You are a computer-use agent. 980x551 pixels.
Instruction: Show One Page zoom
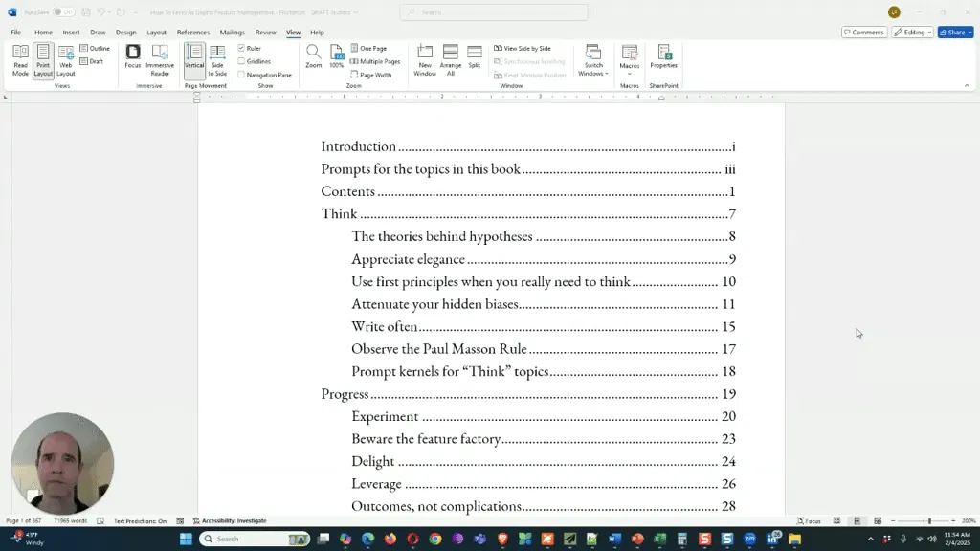pyautogui.click(x=368, y=48)
